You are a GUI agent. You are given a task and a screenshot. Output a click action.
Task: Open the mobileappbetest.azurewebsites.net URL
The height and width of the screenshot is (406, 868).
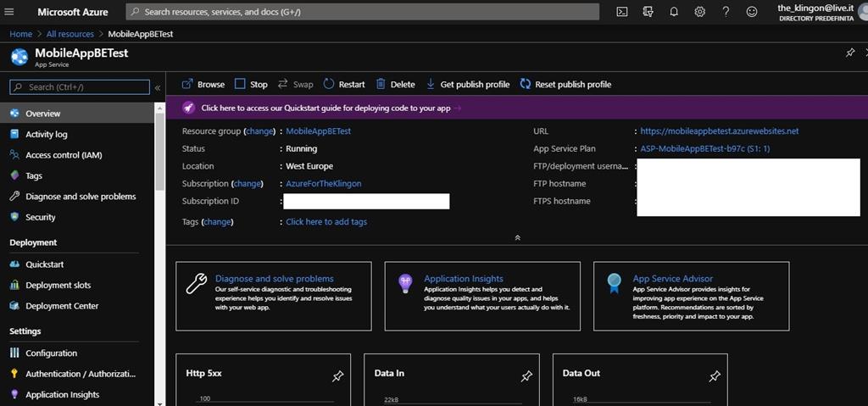pos(720,131)
